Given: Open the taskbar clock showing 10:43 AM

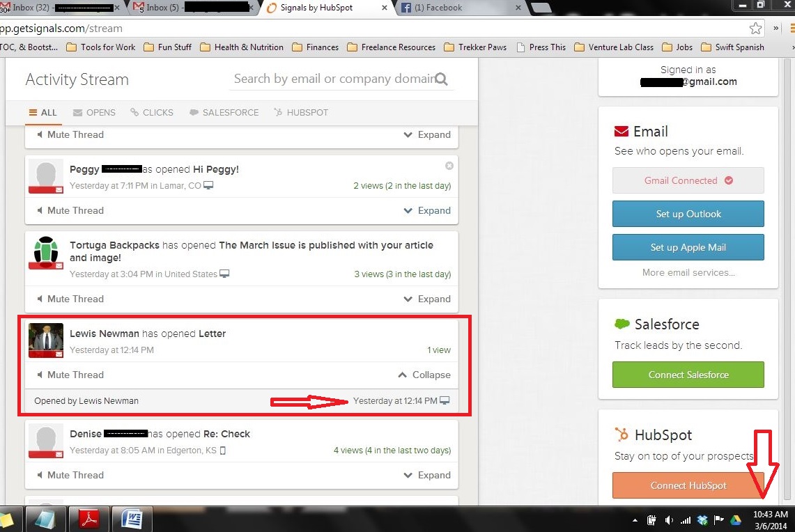Looking at the screenshot, I should point(771,520).
